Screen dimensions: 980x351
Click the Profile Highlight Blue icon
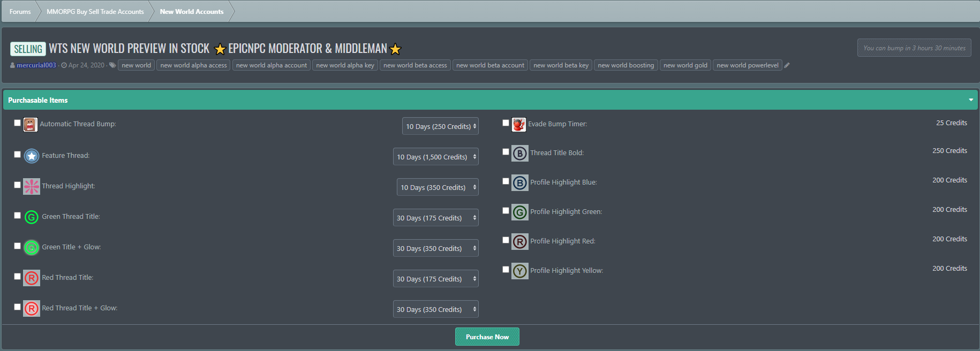tap(520, 183)
